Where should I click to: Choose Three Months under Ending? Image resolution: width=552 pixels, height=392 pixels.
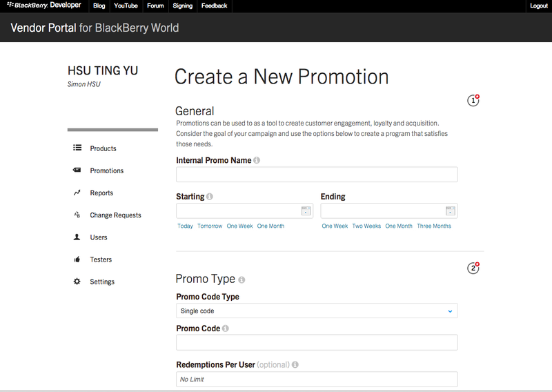coord(434,226)
